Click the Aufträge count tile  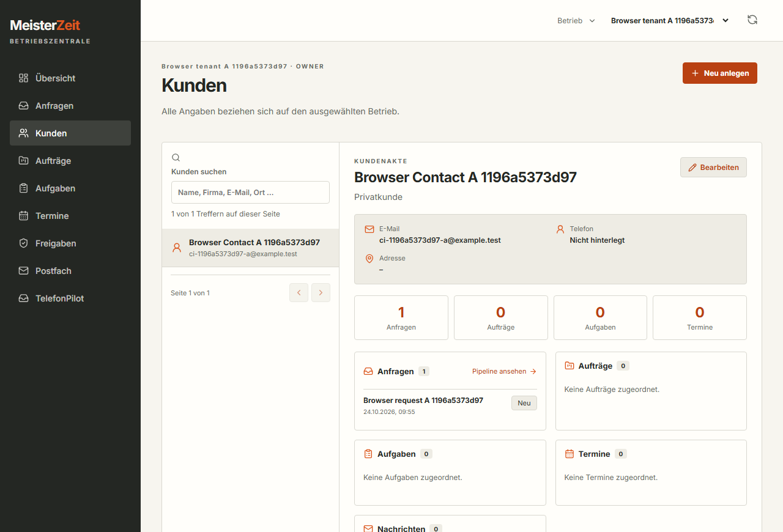pos(501,317)
